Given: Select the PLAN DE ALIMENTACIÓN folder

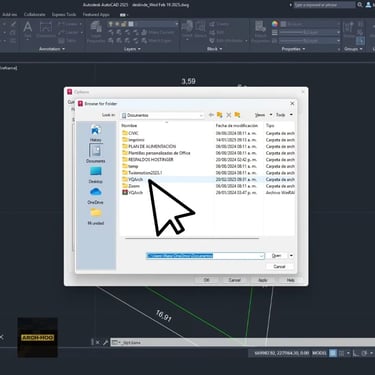Looking at the screenshot, I should 149,146.
